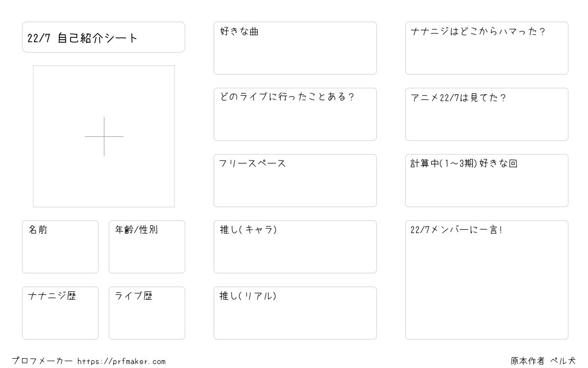
Task: Select the ナナニジはどこからハマった? box
Action: (x=487, y=48)
